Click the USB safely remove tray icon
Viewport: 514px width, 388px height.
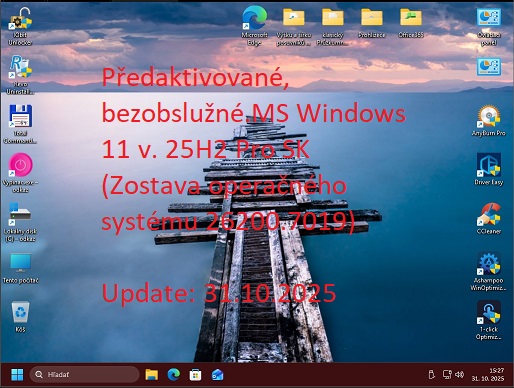[431, 375]
